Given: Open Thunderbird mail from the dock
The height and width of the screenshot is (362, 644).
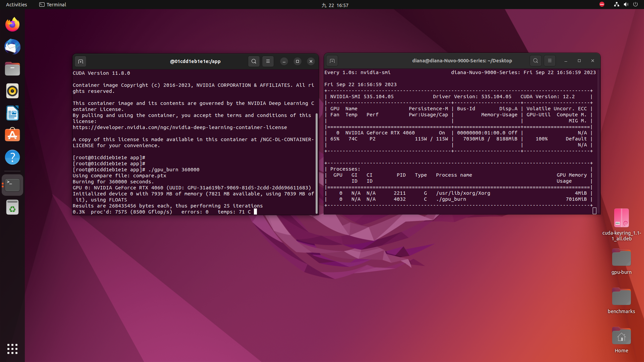Looking at the screenshot, I should (x=12, y=47).
